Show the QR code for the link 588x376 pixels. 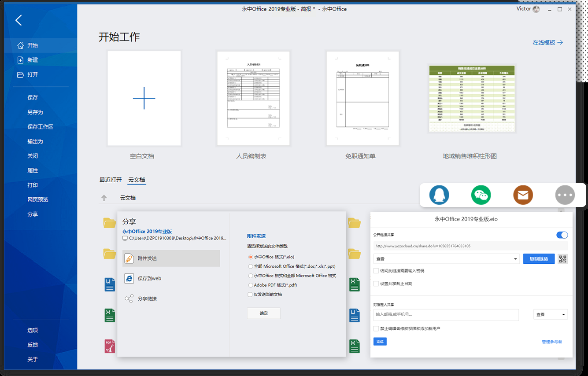(562, 259)
